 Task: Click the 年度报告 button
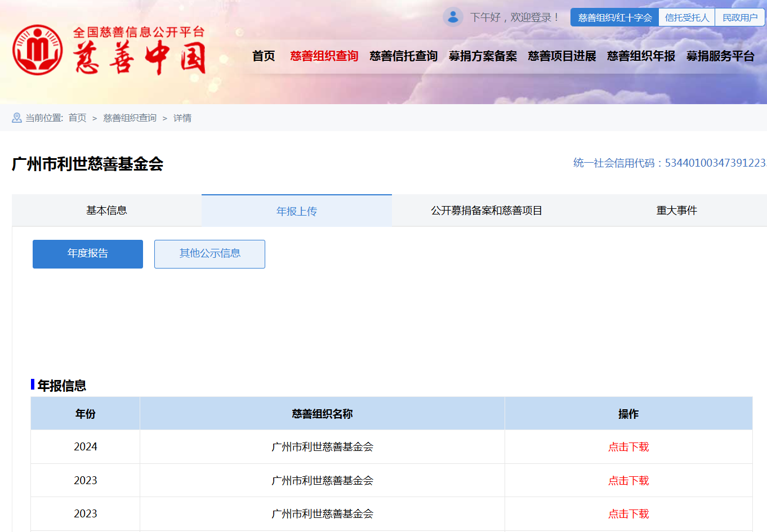coord(87,254)
